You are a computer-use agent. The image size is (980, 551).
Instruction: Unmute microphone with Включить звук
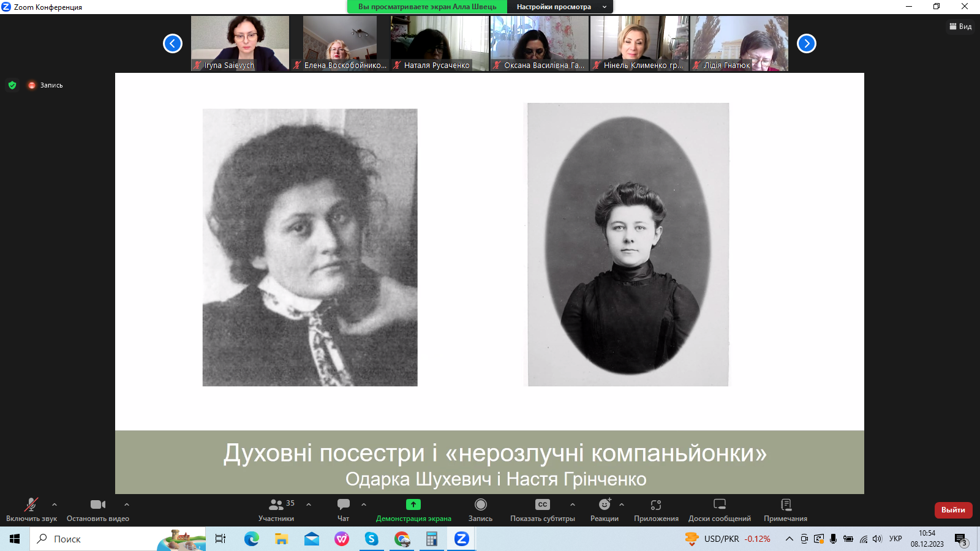point(31,505)
